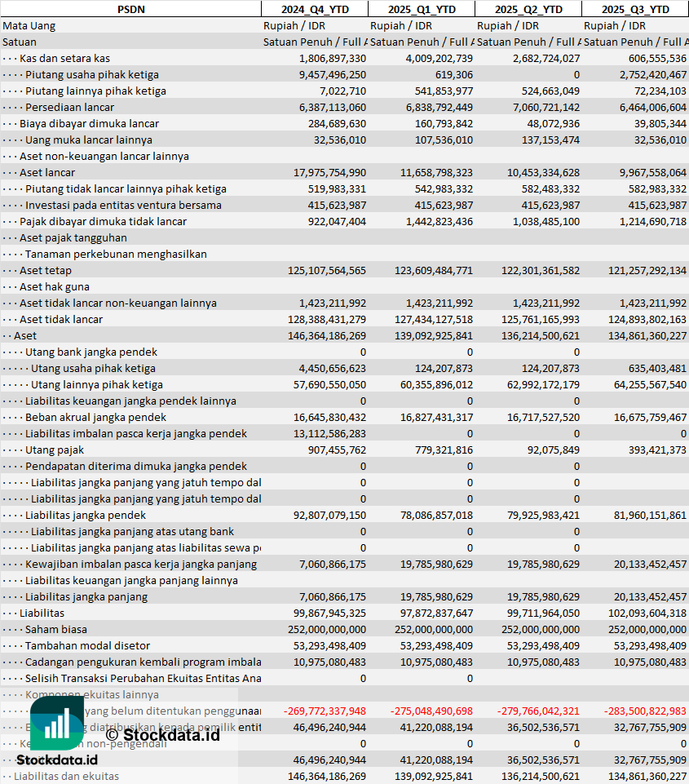Image resolution: width=689 pixels, height=784 pixels.
Task: Select Aset lancar value 17,975,754,990
Action: coord(329,172)
